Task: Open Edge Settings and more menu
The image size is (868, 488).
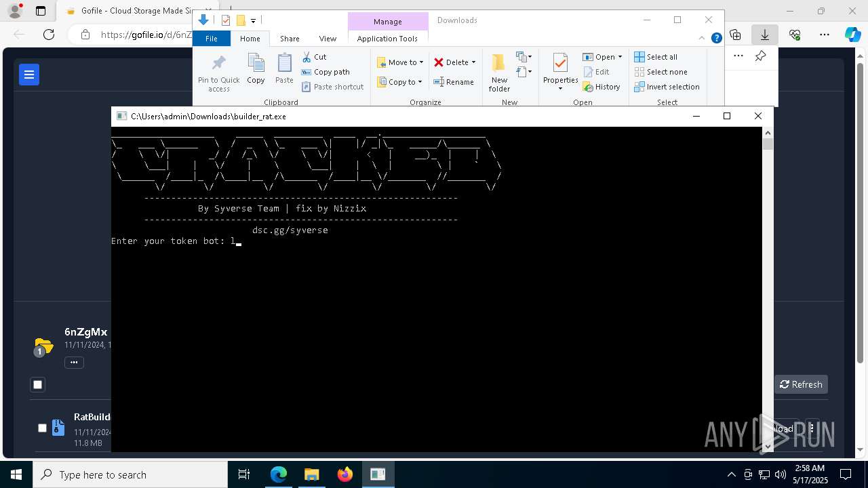Action: click(x=824, y=35)
